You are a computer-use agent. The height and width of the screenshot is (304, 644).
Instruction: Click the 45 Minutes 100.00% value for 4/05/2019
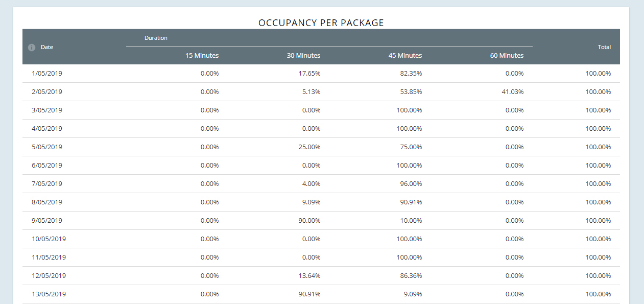410,129
